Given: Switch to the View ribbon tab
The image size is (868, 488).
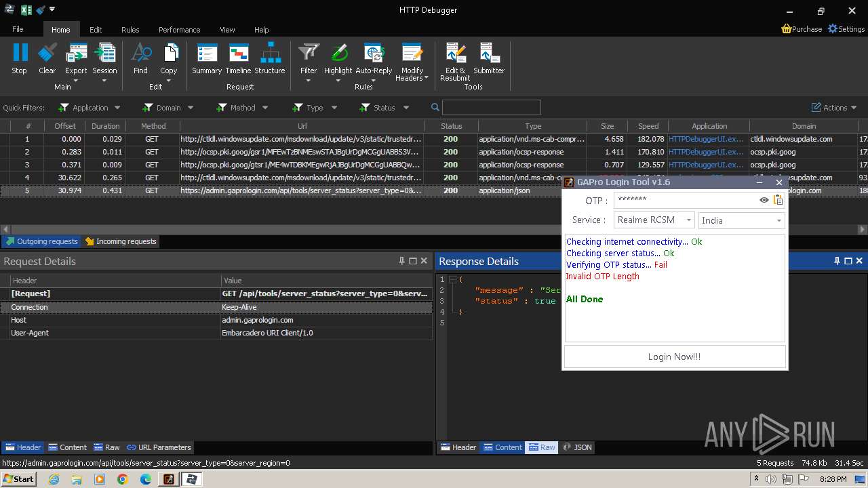Looking at the screenshot, I should [x=227, y=30].
